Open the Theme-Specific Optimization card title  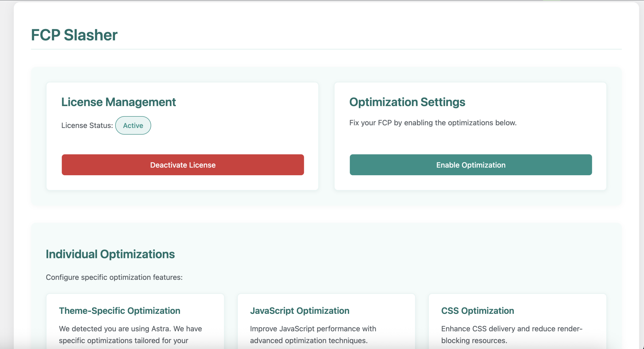[119, 311]
